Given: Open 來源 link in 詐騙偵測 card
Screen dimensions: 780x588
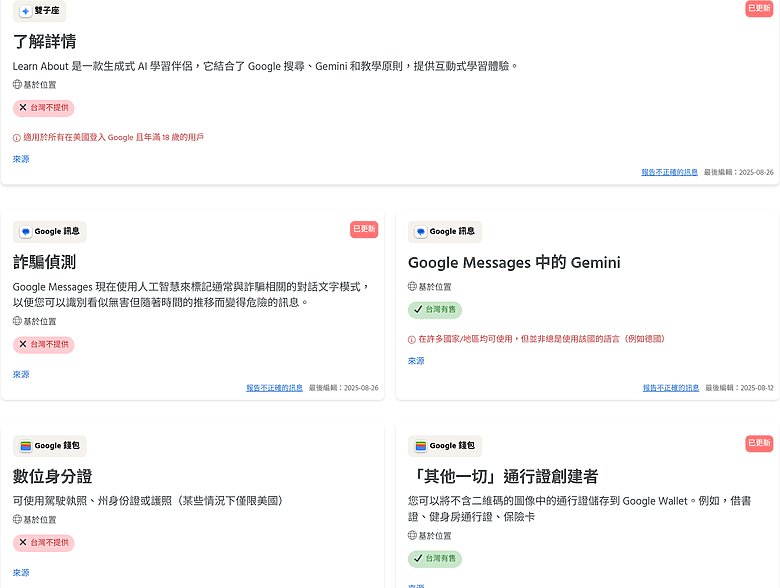Looking at the screenshot, I should (21, 375).
